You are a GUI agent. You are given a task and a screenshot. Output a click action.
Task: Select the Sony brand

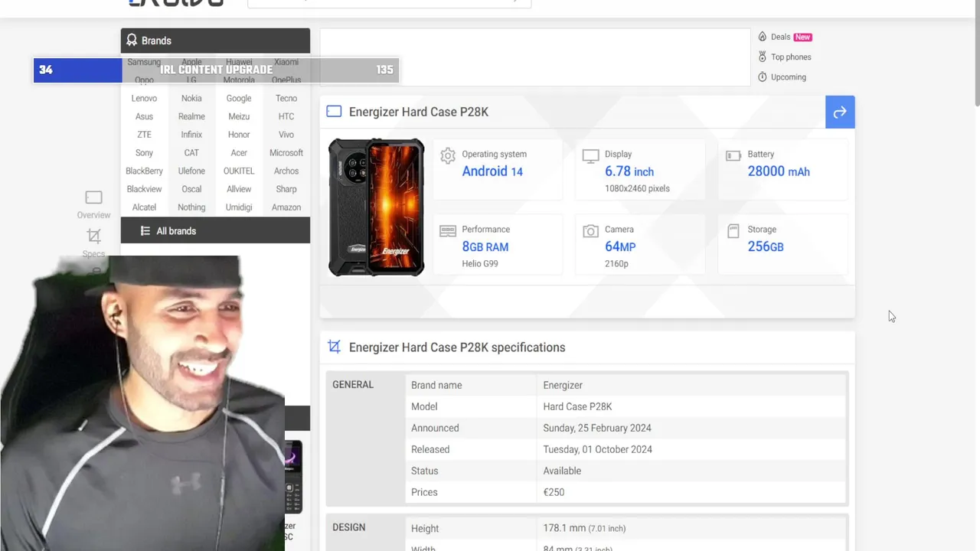144,153
